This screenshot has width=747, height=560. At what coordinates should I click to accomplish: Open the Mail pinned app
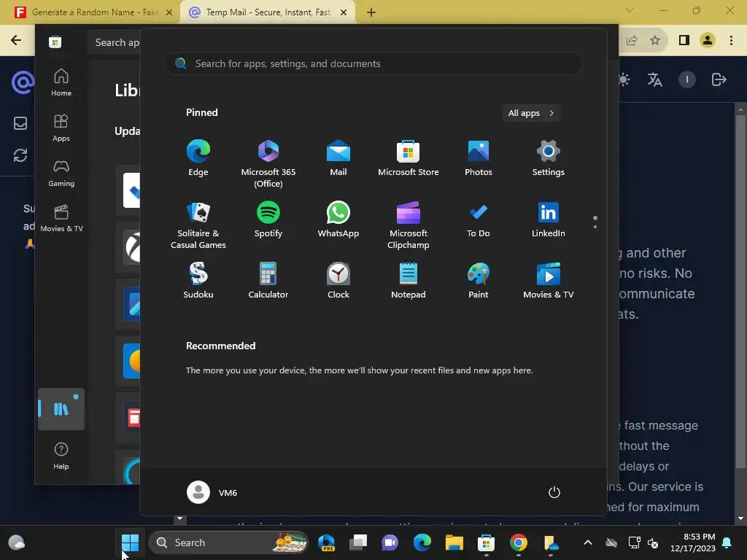(338, 158)
